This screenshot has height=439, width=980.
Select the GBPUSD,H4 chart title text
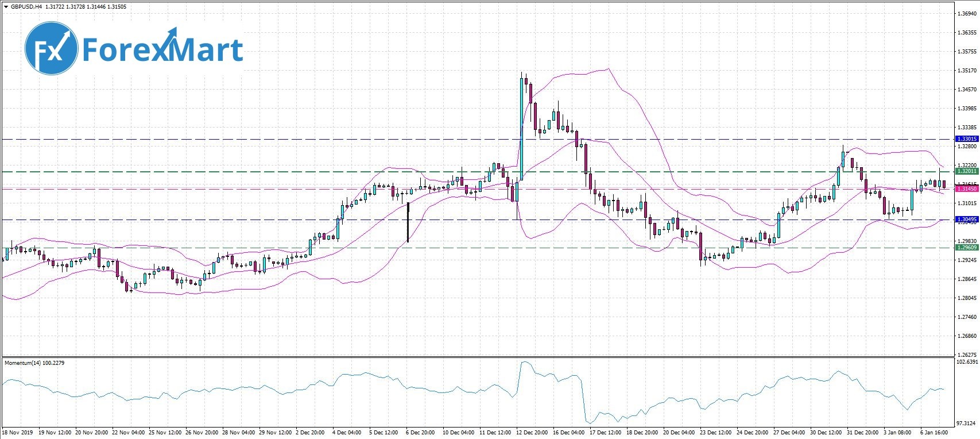coord(26,7)
